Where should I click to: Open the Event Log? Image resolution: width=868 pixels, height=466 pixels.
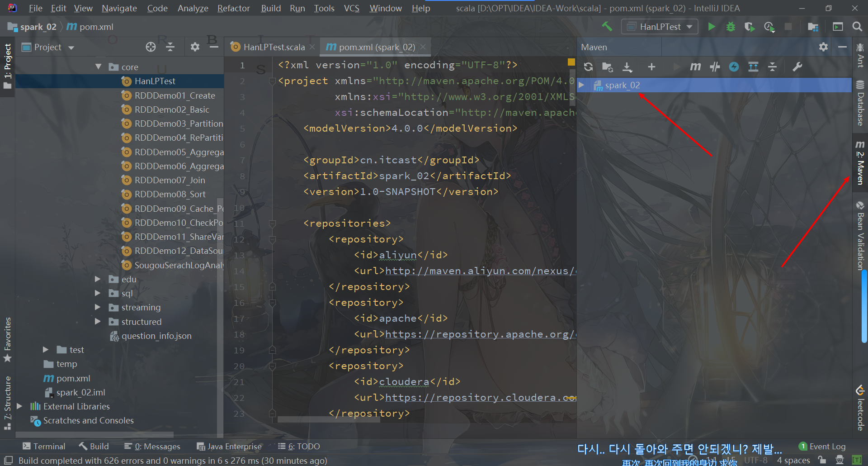[x=822, y=446]
